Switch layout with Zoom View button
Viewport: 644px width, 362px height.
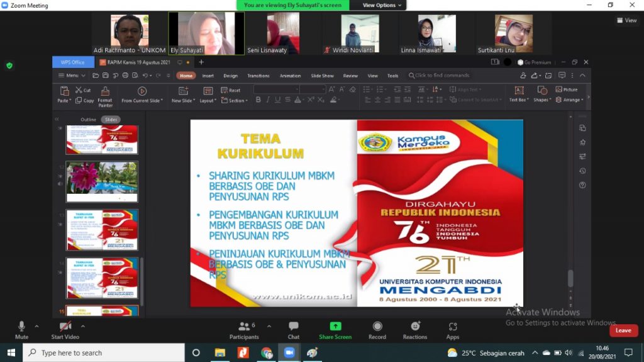click(x=627, y=20)
